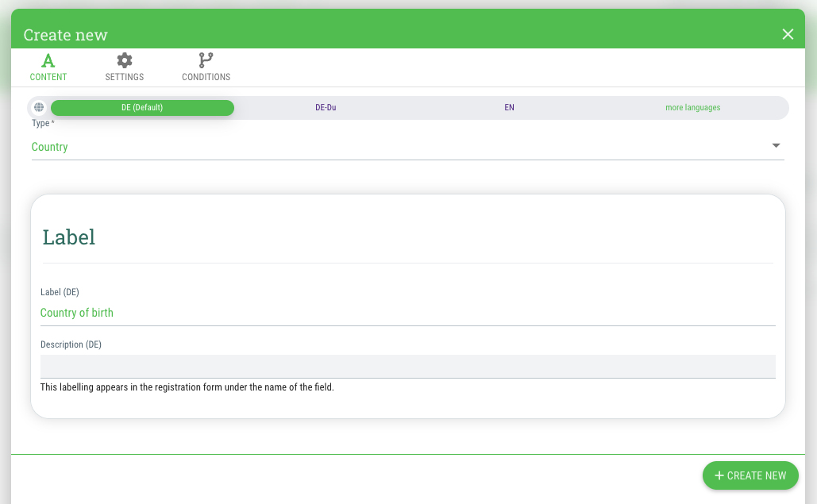Close the Create new dialog

(788, 34)
